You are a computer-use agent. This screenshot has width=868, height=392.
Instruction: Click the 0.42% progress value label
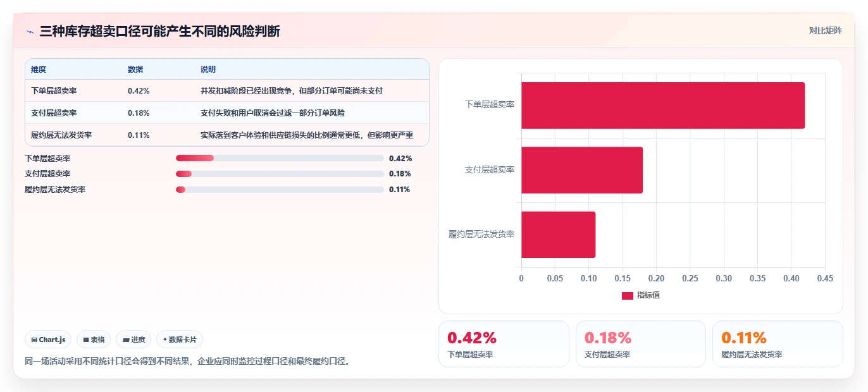[x=400, y=159]
